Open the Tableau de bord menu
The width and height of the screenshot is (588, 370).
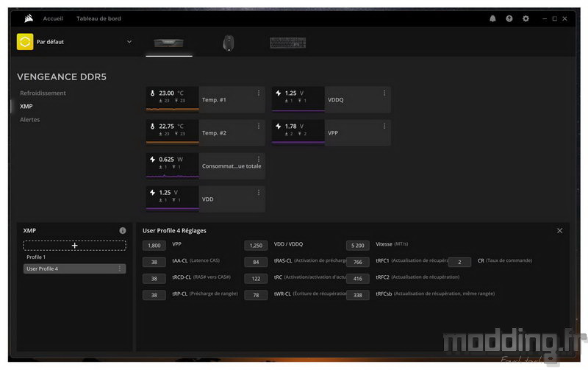[x=98, y=18]
